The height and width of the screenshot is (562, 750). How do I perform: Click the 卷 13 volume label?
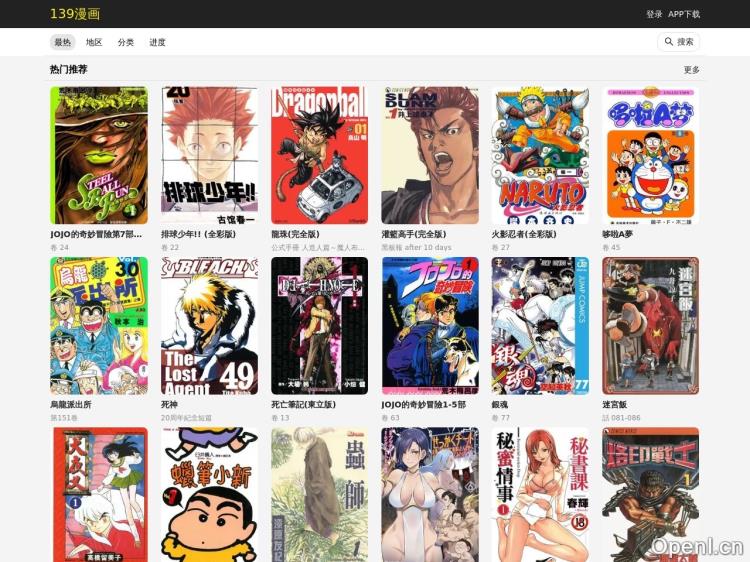pos(280,418)
